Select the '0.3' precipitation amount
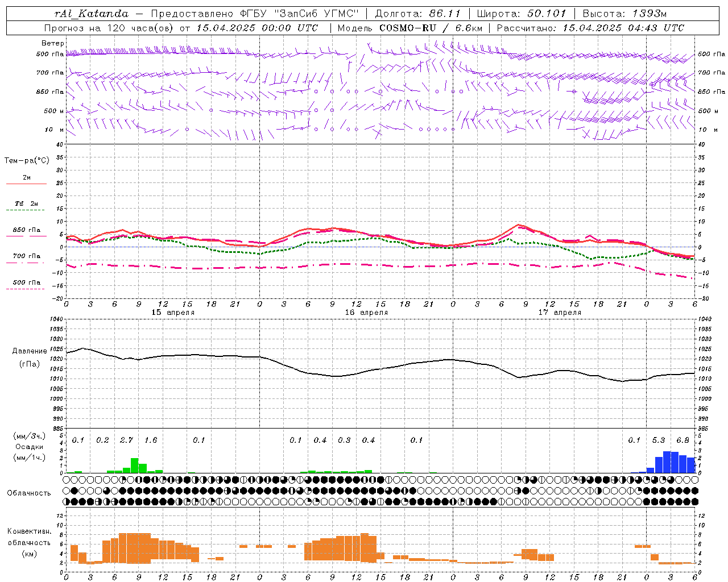Viewport: 728px width, 582px height. pos(344,440)
